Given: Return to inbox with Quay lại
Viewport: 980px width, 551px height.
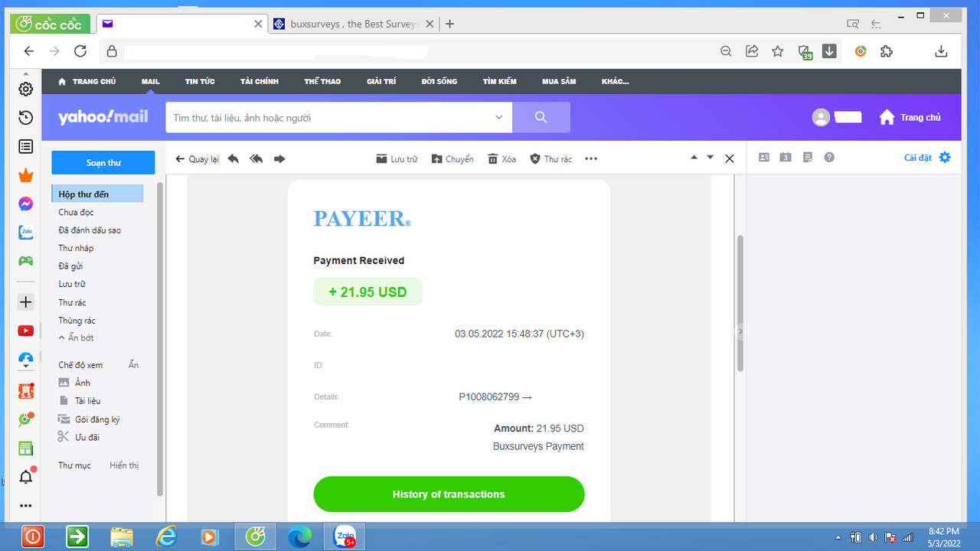Looking at the screenshot, I should (197, 159).
